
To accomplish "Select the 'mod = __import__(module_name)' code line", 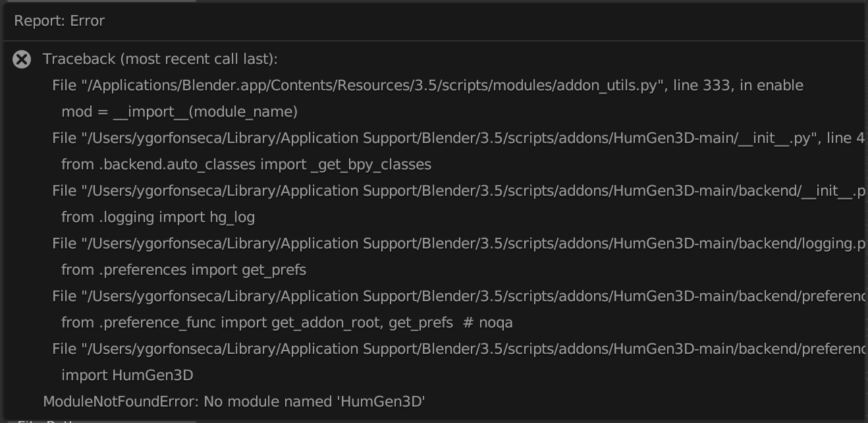I will 179,111.
